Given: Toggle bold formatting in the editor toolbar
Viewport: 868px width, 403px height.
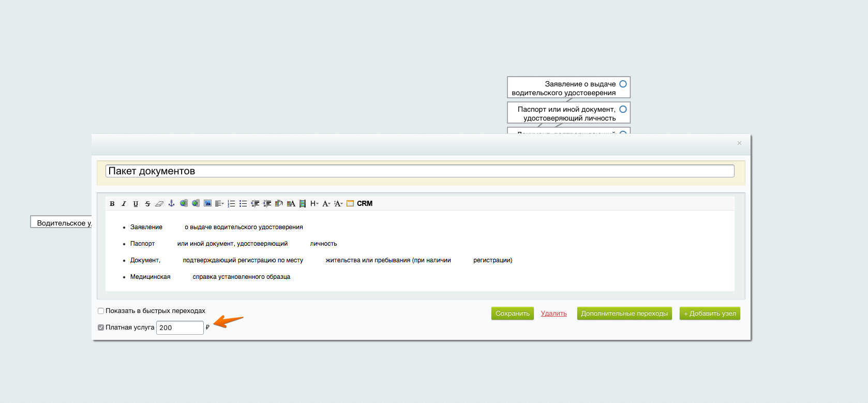Looking at the screenshot, I should (112, 204).
